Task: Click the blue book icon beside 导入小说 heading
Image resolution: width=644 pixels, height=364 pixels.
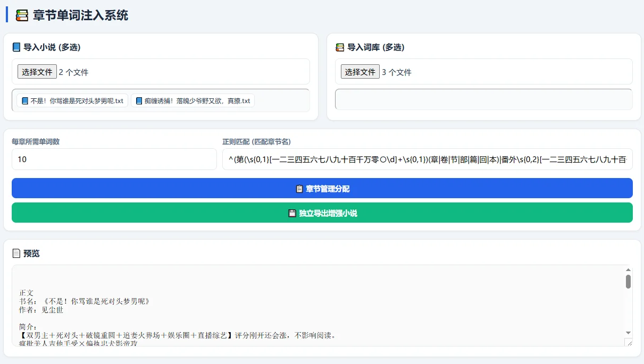Action: tap(16, 47)
